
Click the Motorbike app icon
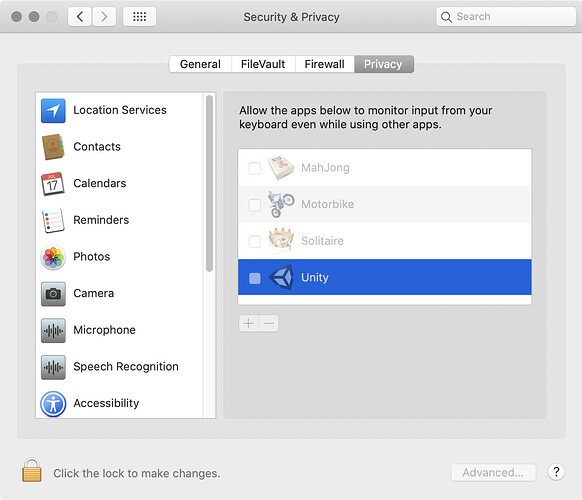[x=281, y=204]
